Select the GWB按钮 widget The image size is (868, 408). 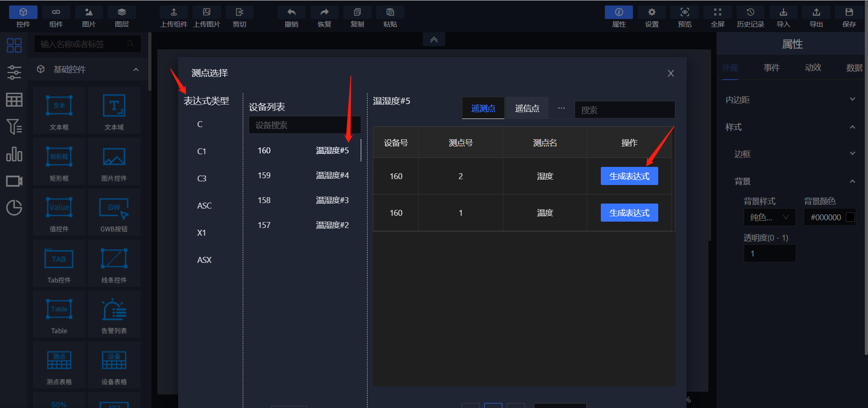pyautogui.click(x=114, y=212)
